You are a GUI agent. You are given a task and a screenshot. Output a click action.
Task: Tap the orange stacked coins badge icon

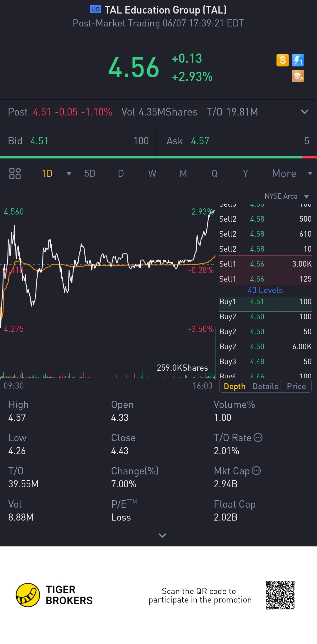(x=298, y=76)
